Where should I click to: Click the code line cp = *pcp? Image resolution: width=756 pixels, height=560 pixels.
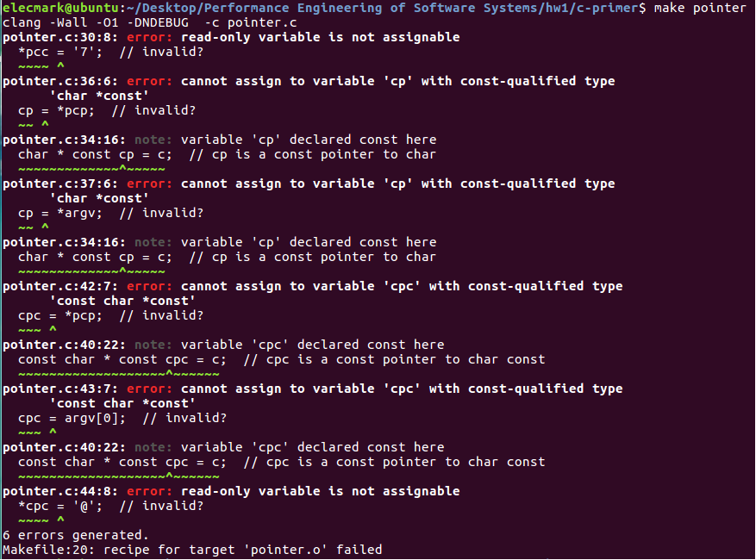pos(57,110)
